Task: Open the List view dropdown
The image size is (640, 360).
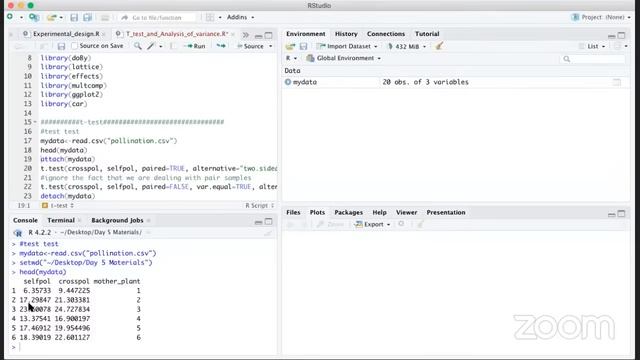Action: coord(592,47)
